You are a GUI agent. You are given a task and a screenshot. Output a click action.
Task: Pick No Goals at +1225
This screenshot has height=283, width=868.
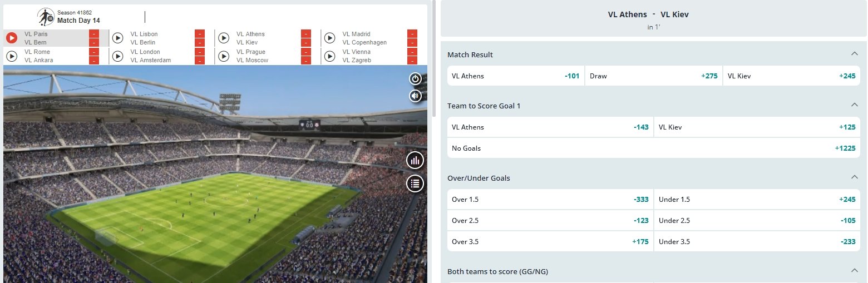(653, 148)
